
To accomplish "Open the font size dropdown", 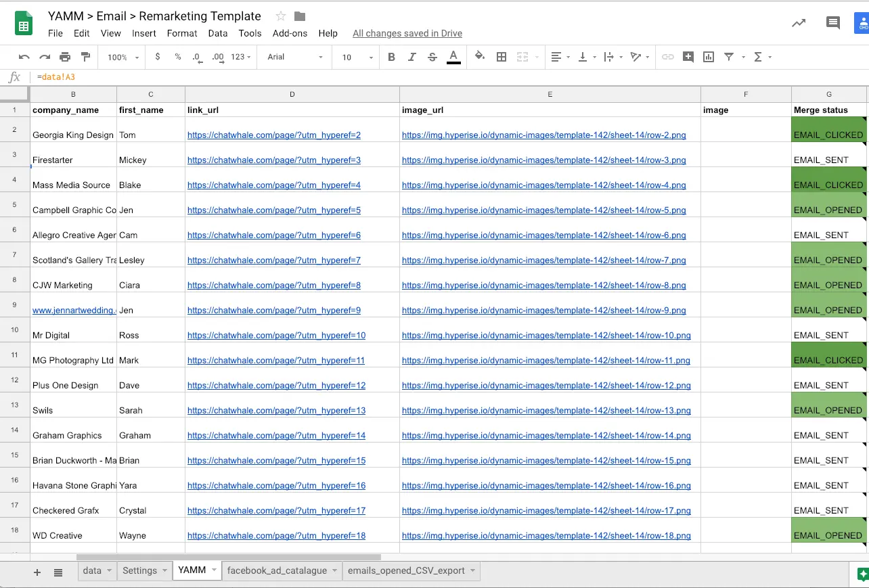I will (x=357, y=58).
